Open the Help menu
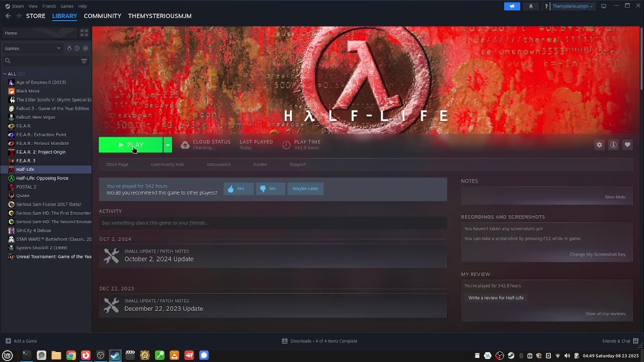This screenshot has height=362, width=644. coord(83,6)
